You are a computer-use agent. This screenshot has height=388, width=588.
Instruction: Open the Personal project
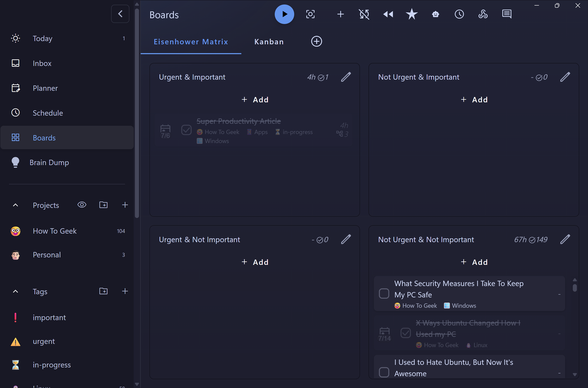click(67, 255)
